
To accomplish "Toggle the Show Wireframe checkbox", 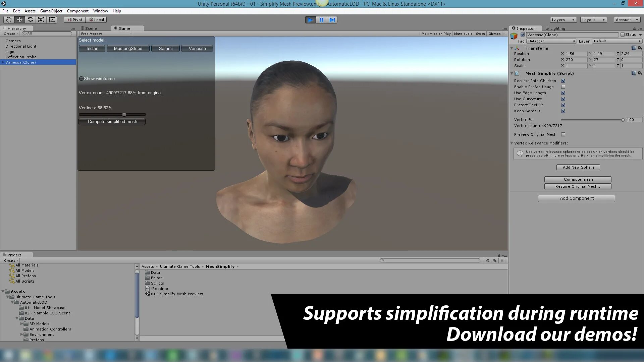I will pyautogui.click(x=82, y=78).
